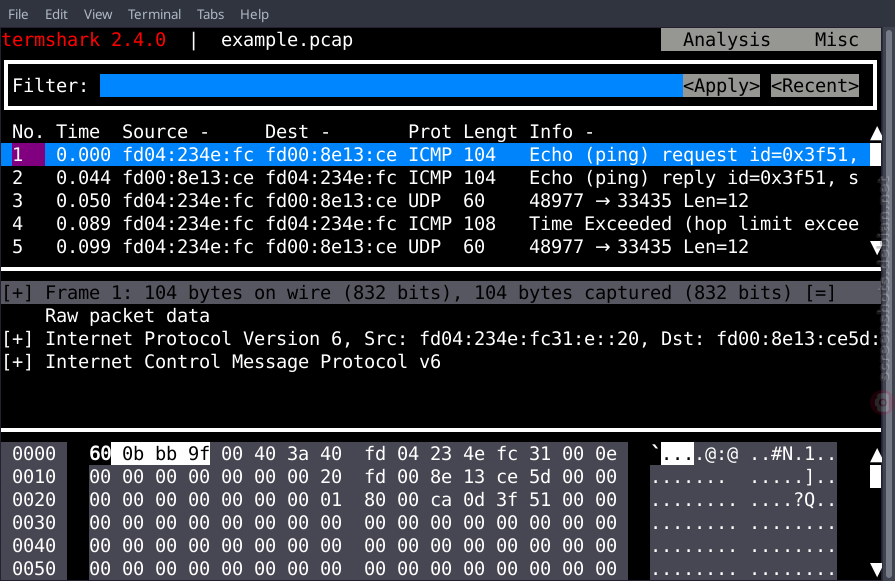
Task: Open the View menu
Action: (98, 14)
